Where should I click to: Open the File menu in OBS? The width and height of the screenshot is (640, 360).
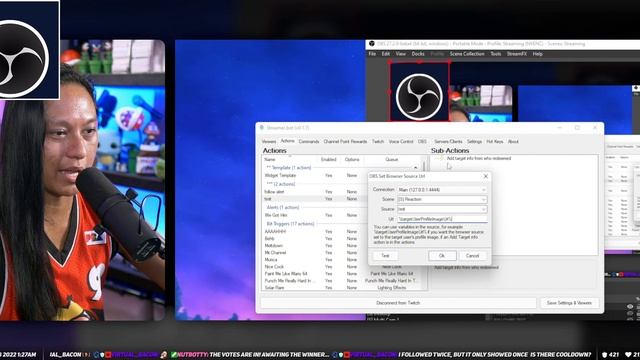pos(372,54)
